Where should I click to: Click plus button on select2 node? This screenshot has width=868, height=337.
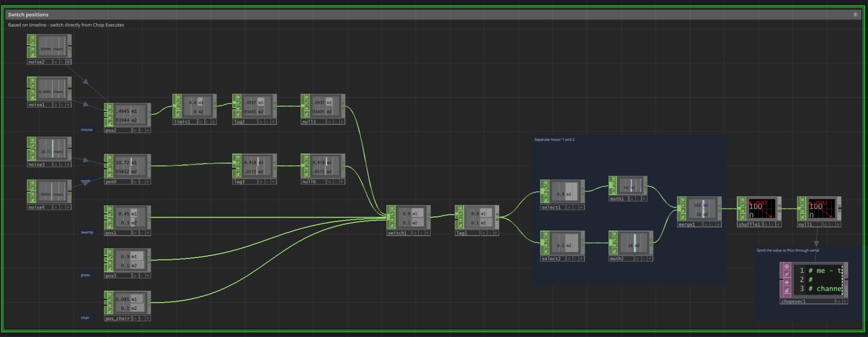pyautogui.click(x=581, y=259)
